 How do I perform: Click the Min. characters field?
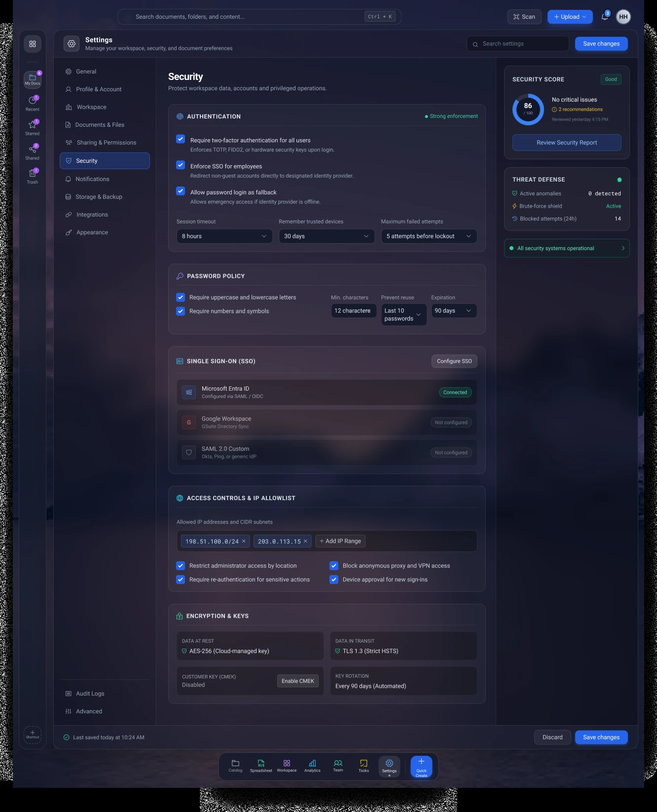pyautogui.click(x=354, y=311)
